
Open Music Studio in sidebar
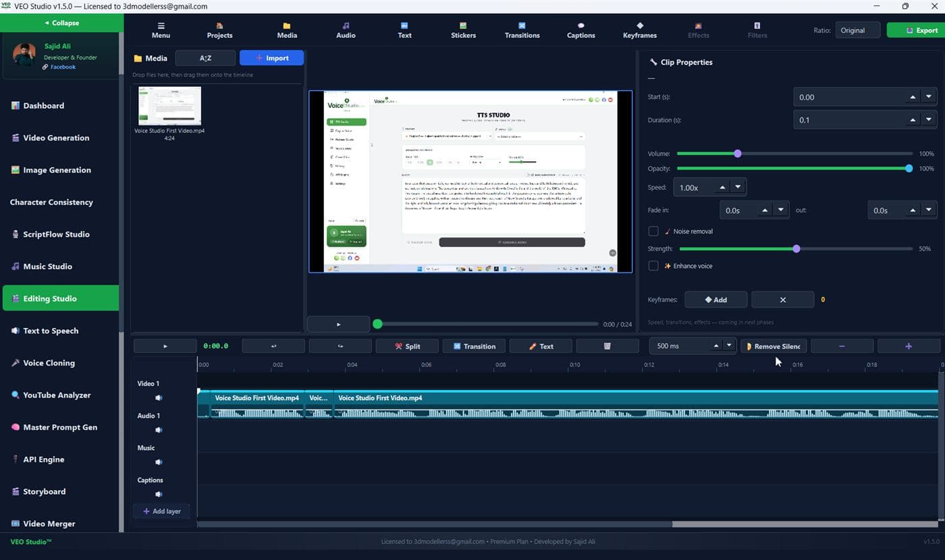point(61,267)
